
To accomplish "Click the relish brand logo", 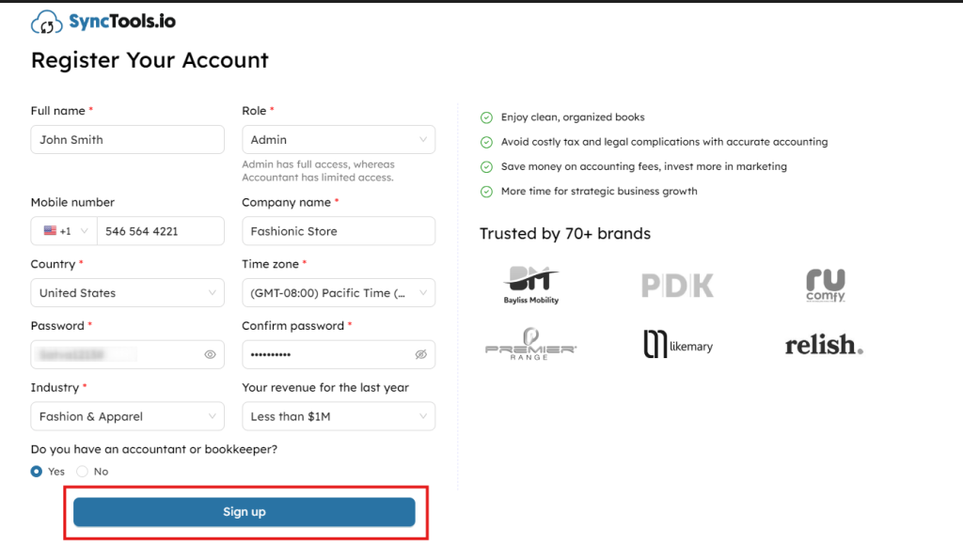I will point(824,345).
